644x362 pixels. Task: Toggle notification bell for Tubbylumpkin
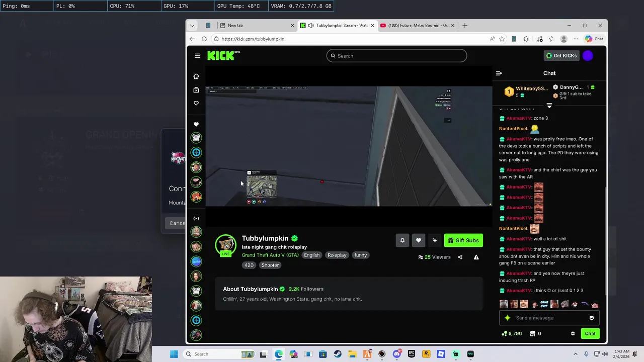point(402,240)
